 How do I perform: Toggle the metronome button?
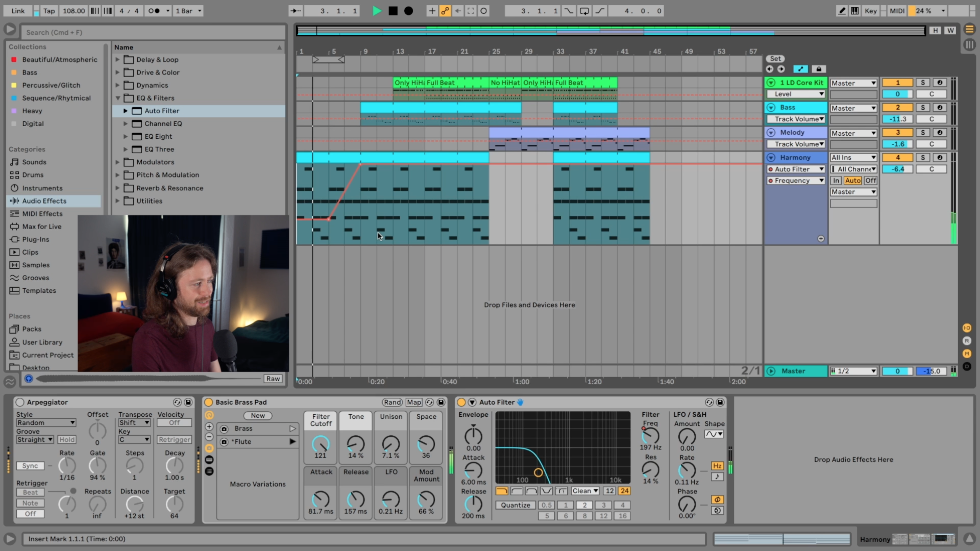point(154,11)
